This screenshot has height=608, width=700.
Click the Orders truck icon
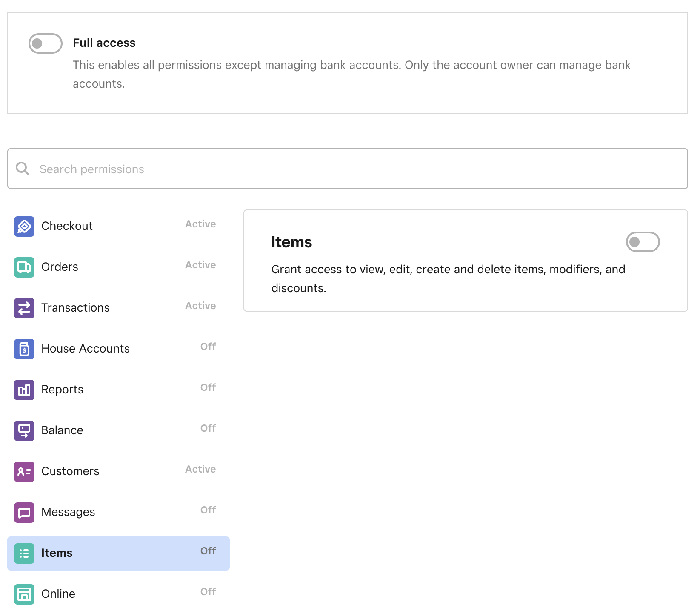pyautogui.click(x=24, y=267)
